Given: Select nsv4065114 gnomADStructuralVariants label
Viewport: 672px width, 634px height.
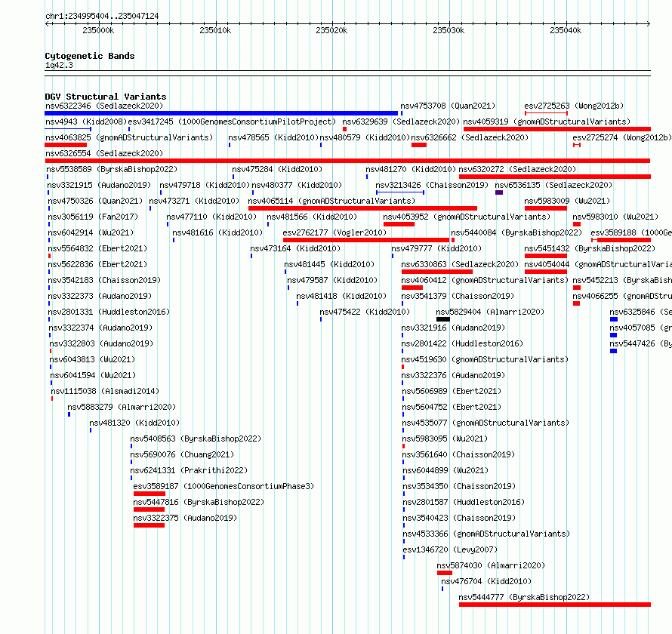Looking at the screenshot, I should (331, 201).
